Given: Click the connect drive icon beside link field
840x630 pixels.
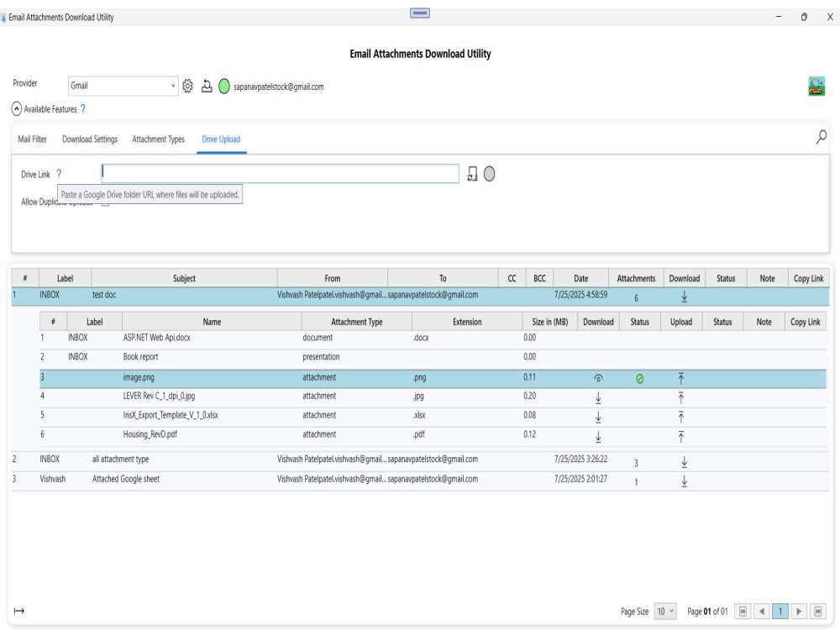Looking at the screenshot, I should 472,174.
